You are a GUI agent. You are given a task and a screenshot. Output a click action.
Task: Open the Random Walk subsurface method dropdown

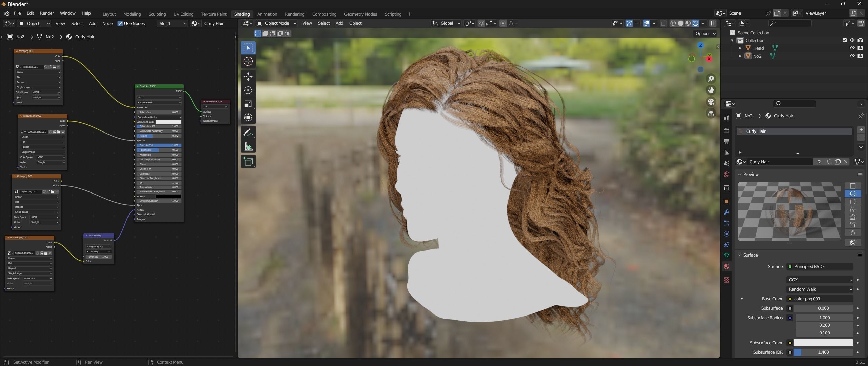[820, 289]
